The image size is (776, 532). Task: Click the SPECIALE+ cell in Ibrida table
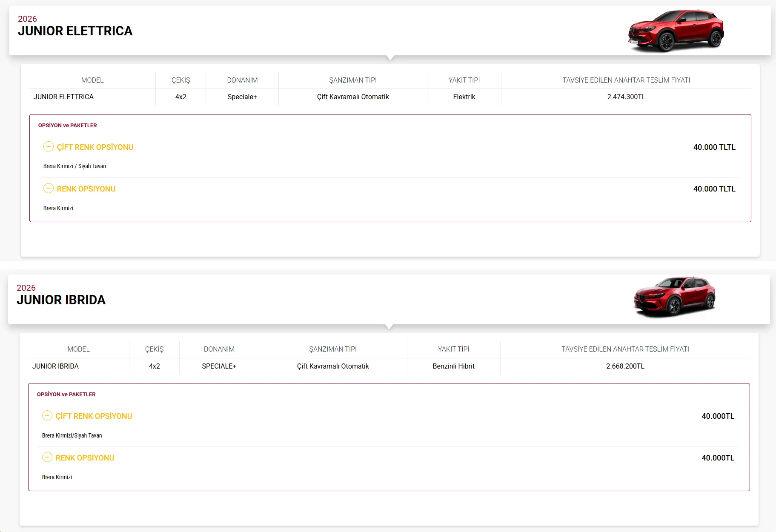click(219, 366)
